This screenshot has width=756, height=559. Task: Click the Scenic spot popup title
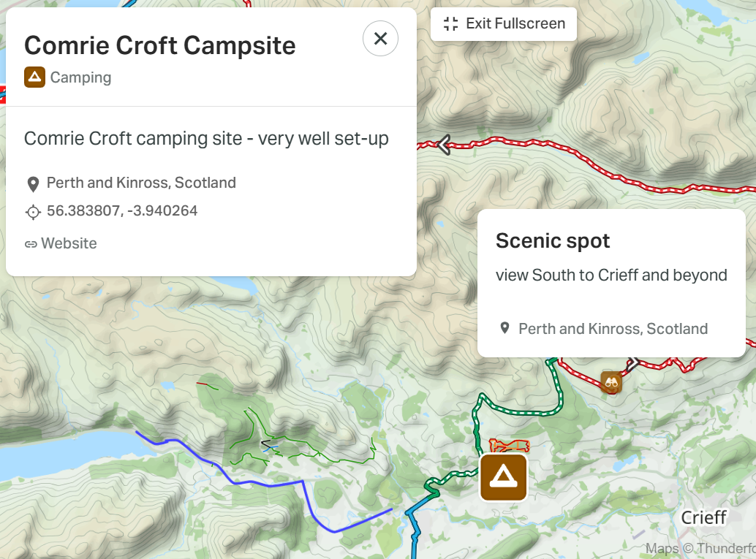coord(553,240)
